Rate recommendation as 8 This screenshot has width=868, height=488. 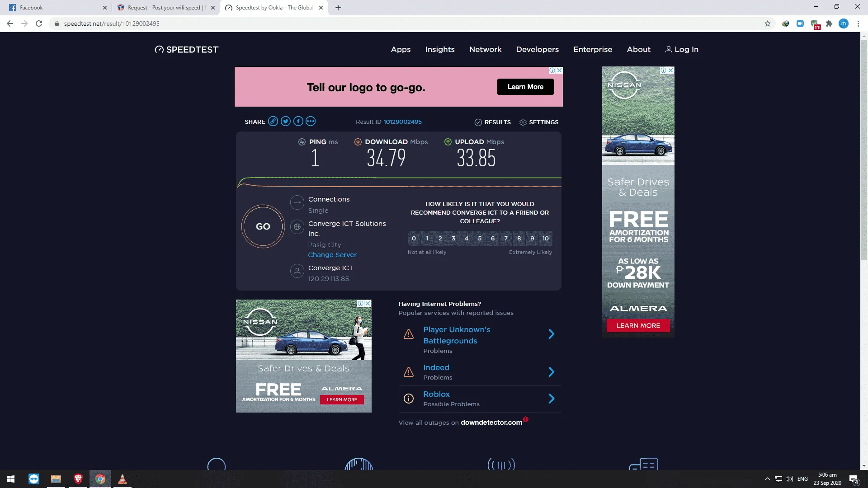[x=519, y=239]
